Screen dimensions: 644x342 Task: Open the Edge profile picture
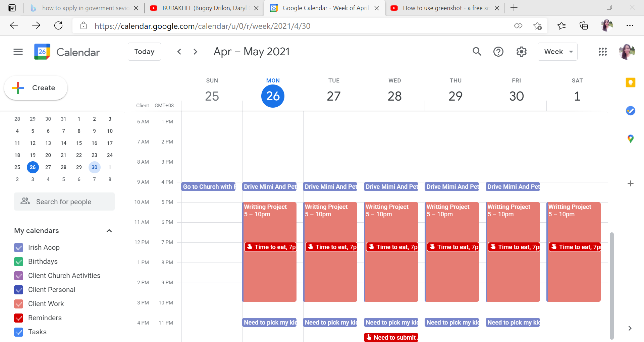(x=607, y=25)
